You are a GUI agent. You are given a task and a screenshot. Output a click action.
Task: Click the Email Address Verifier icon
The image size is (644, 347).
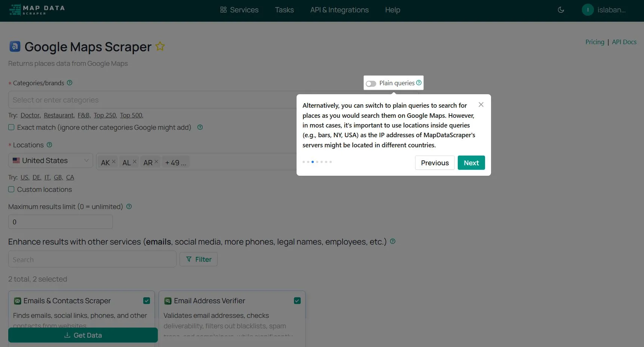[x=168, y=301]
